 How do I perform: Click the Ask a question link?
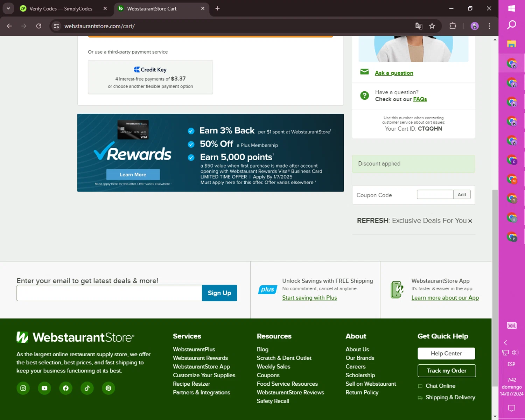tap(394, 73)
